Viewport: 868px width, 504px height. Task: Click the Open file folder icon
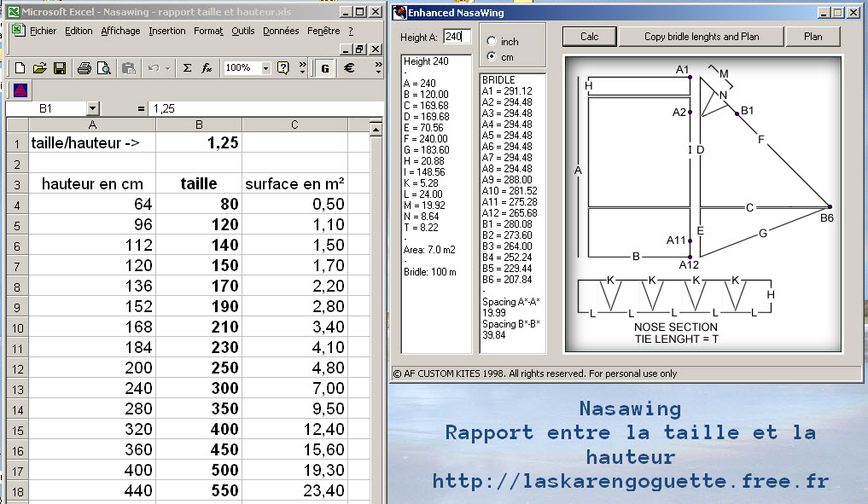coord(39,68)
